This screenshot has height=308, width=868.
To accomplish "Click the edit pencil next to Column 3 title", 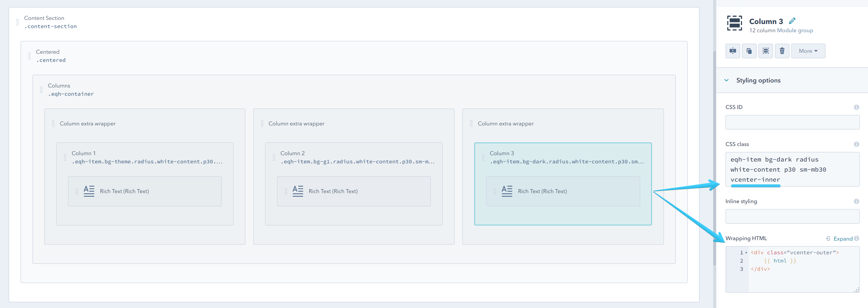I will [792, 21].
